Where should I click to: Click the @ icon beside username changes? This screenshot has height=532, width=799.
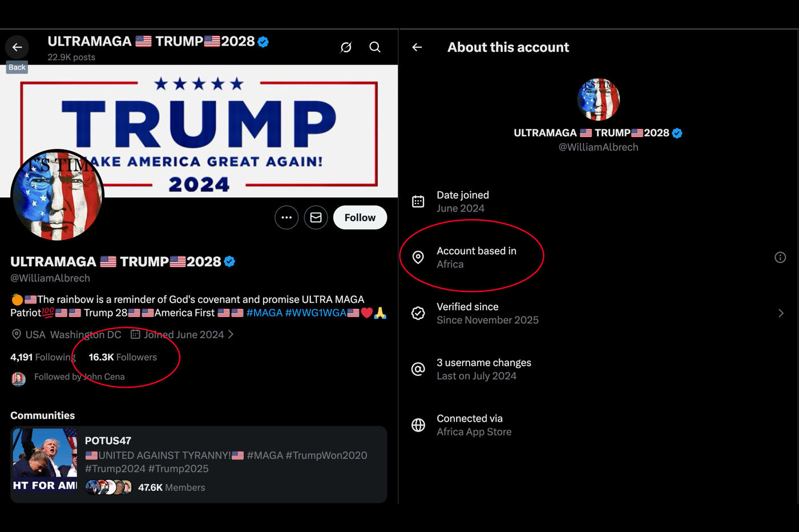coord(418,368)
